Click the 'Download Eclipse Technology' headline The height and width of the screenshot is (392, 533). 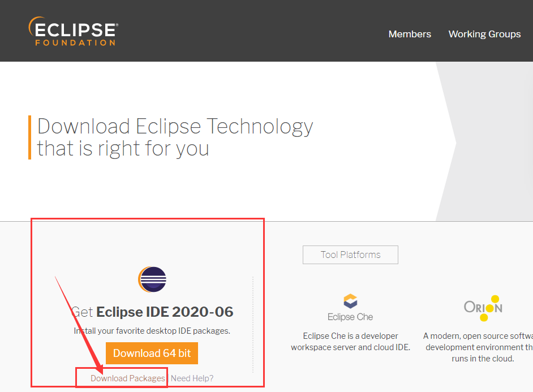click(175, 137)
